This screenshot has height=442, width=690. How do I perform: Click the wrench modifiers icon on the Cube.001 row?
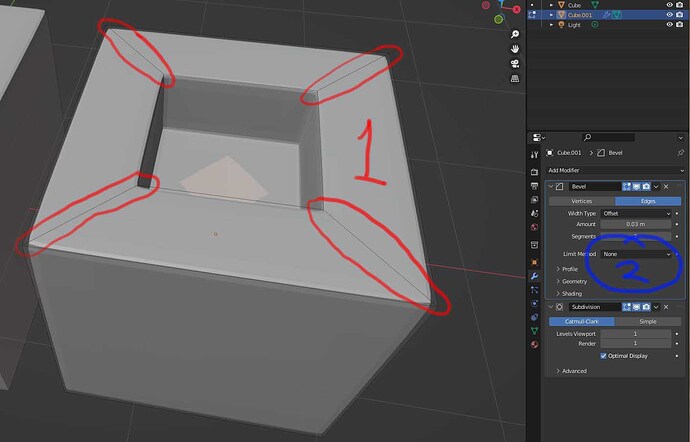tap(607, 15)
